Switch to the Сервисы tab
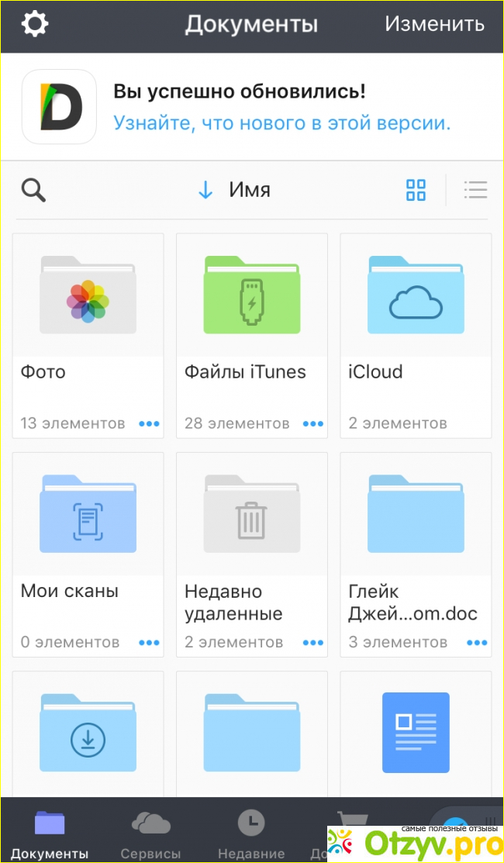 click(150, 833)
